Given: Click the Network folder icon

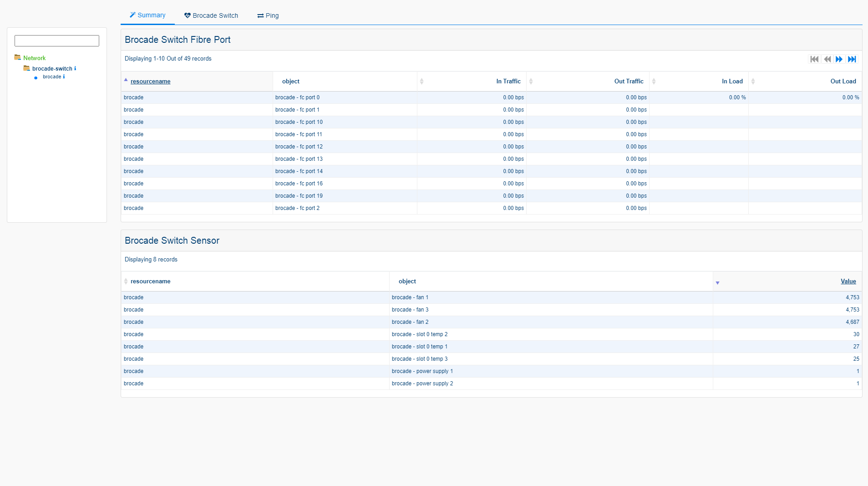Looking at the screenshot, I should 18,57.
